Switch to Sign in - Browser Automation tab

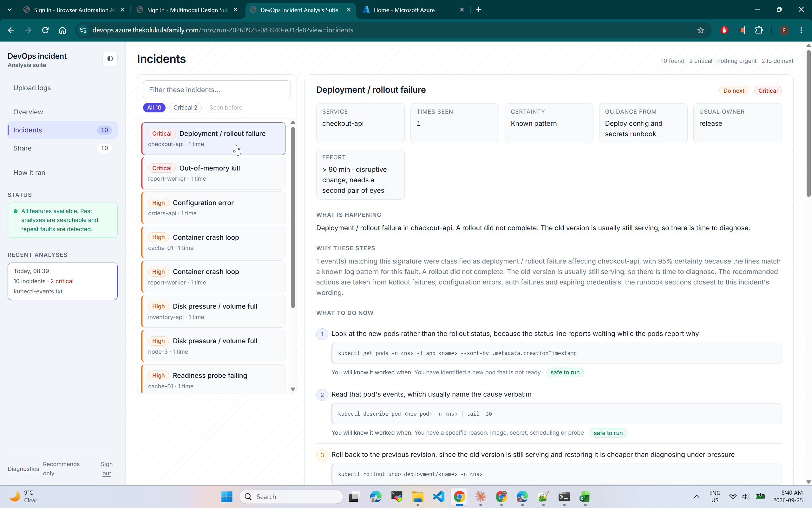coord(75,10)
